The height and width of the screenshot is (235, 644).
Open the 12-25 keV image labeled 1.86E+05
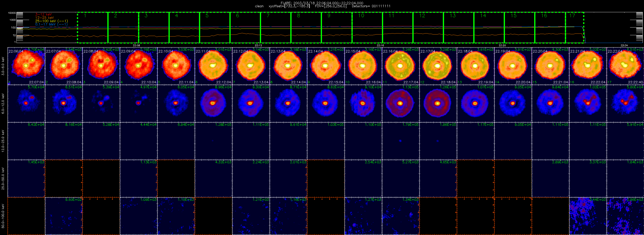pos(438,141)
